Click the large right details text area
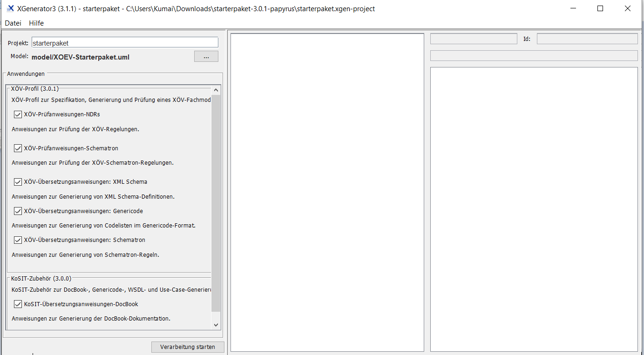This screenshot has height=355, width=644. 534,209
